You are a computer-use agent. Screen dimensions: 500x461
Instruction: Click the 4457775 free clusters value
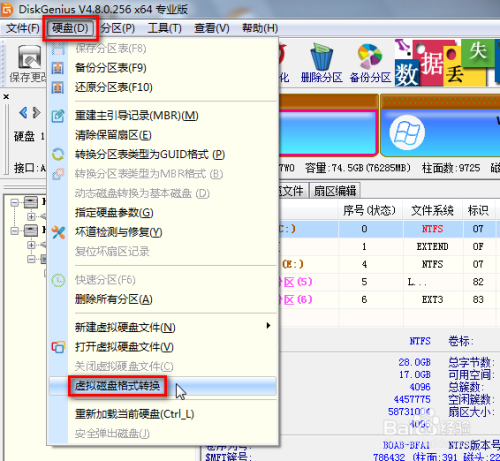(x=412, y=399)
